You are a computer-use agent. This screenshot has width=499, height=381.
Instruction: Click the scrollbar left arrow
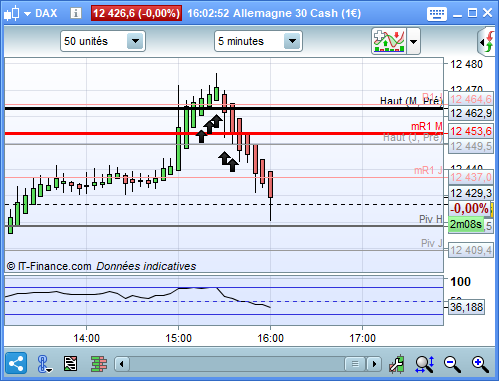pyautogui.click(x=122, y=364)
